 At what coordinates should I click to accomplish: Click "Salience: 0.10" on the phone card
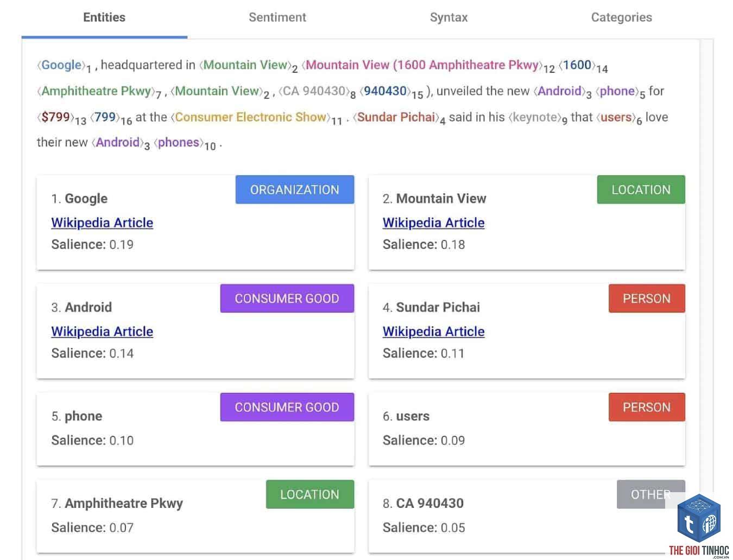coord(92,441)
